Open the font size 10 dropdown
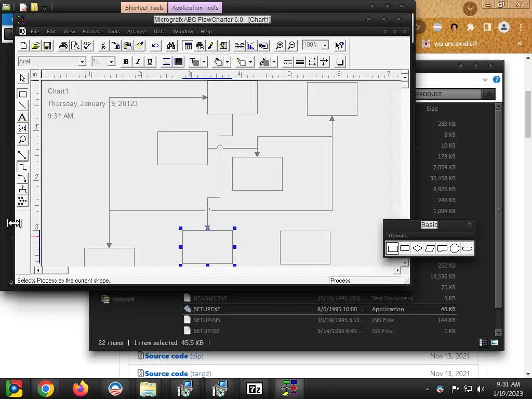This screenshot has width=532, height=399. coord(111,62)
